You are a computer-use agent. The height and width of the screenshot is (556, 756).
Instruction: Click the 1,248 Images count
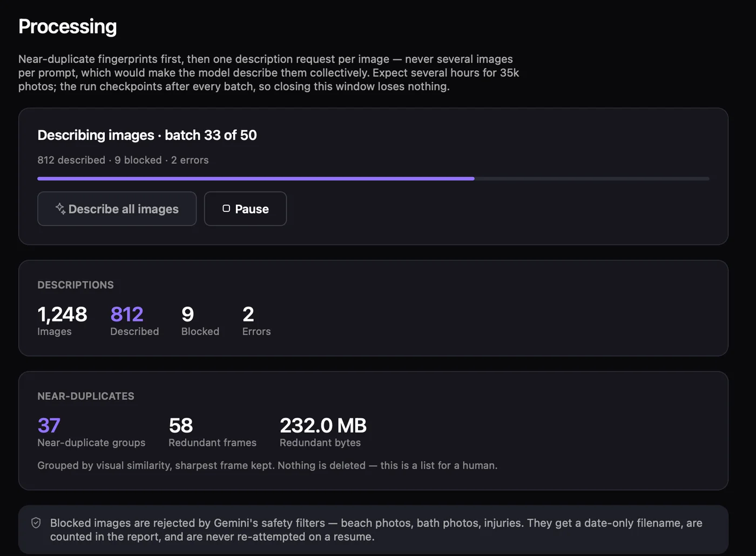click(62, 320)
